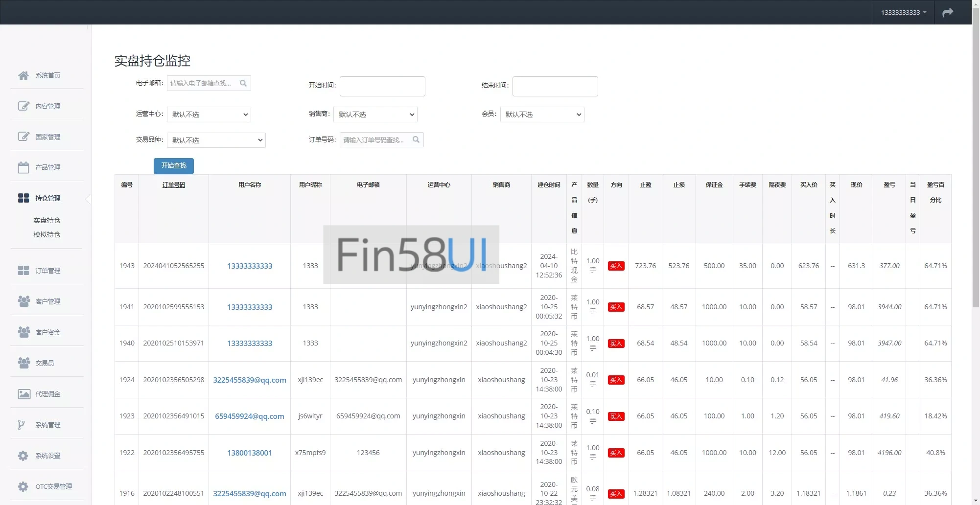Click the image icon beside 代理佣金

click(23, 394)
